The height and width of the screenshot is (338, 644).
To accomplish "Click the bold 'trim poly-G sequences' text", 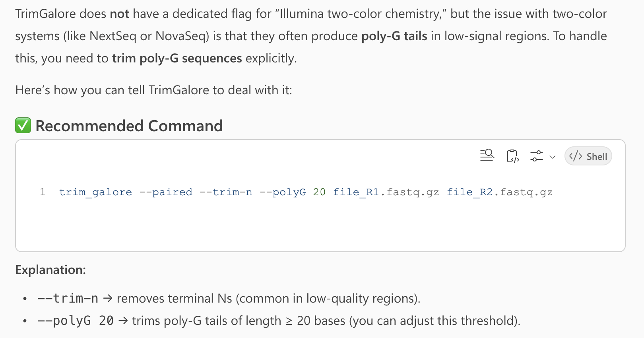I will 177,58.
